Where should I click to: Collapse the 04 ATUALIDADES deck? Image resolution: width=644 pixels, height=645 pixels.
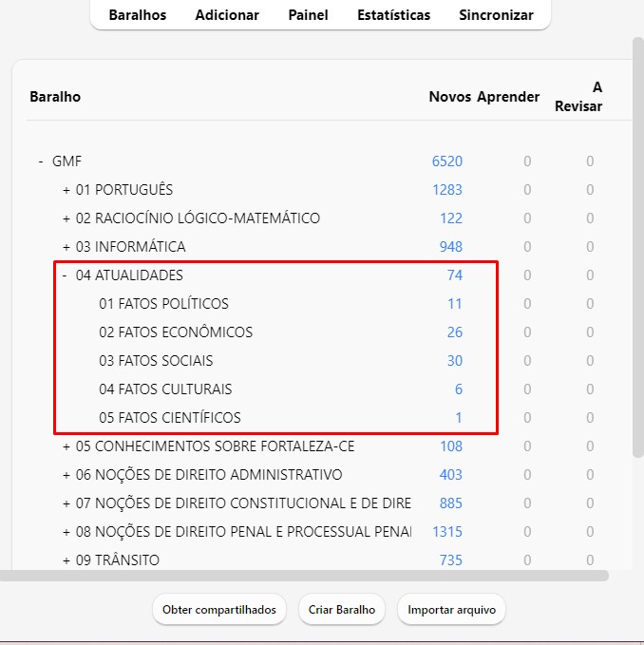[65, 275]
